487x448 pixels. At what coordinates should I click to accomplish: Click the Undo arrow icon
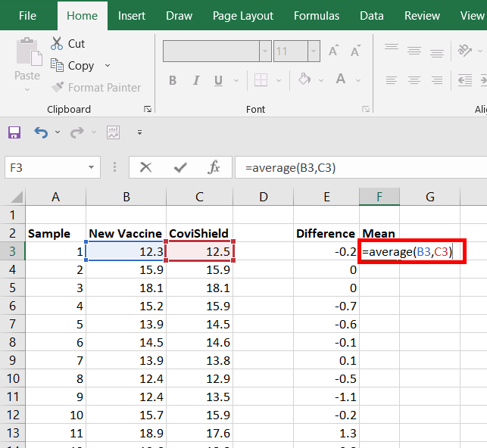point(41,132)
